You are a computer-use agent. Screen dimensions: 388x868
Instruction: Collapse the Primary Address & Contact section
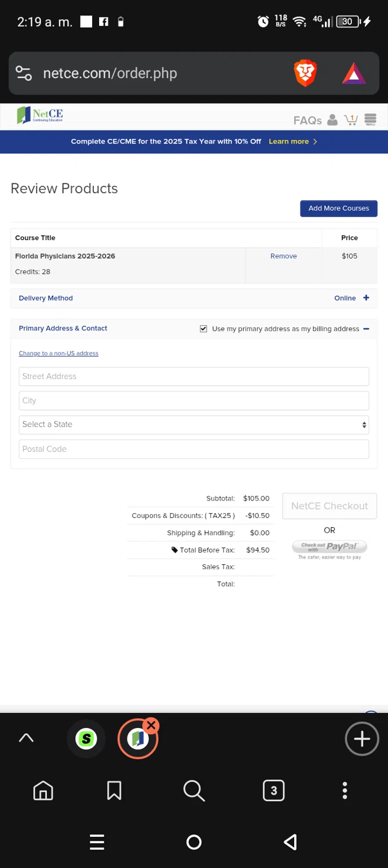(x=366, y=329)
